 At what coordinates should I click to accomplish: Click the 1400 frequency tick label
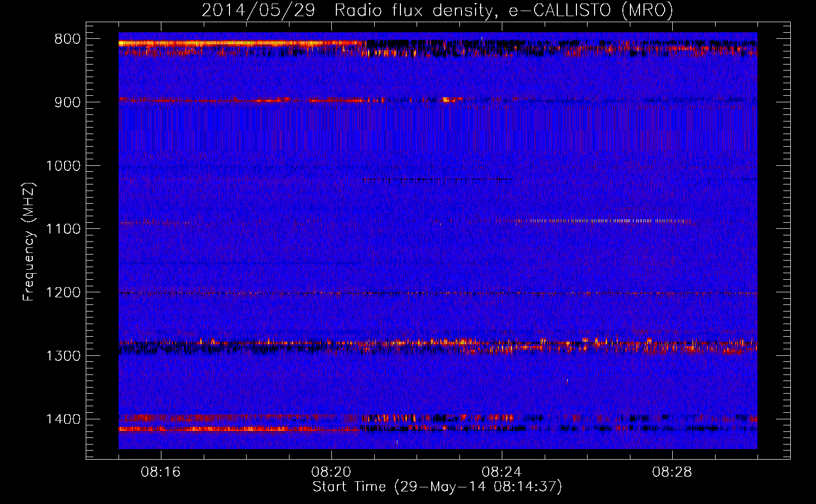(x=63, y=419)
